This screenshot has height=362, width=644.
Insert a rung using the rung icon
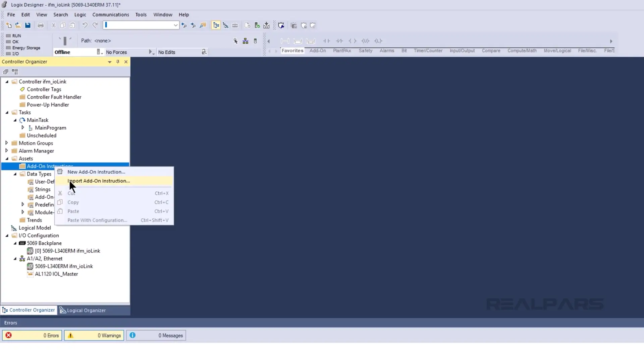[285, 41]
